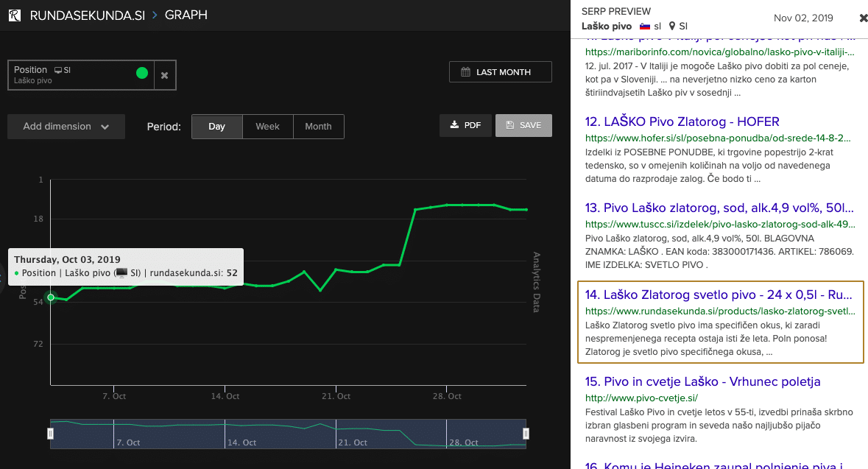Open the LAŠKO Pivo Zlatorog - HOFER result
Viewport: 868px width, 469px height.
tap(682, 121)
